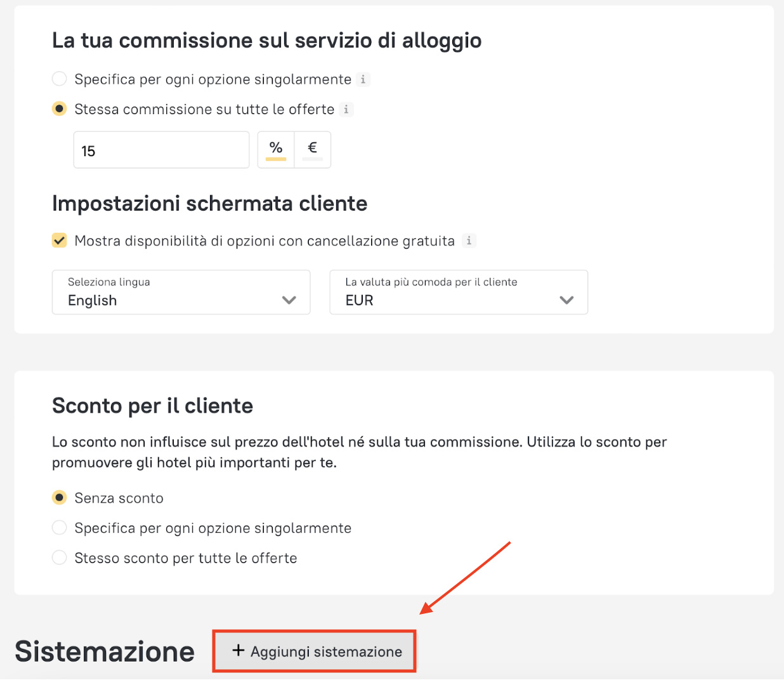The image size is (784, 685).
Task: Switch commission unit to euro symbol
Action: 312,149
